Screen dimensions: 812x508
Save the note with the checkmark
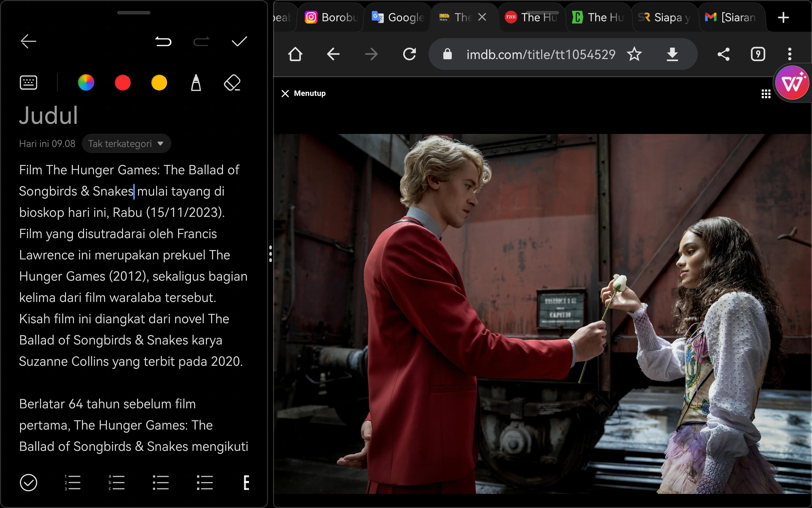click(239, 42)
